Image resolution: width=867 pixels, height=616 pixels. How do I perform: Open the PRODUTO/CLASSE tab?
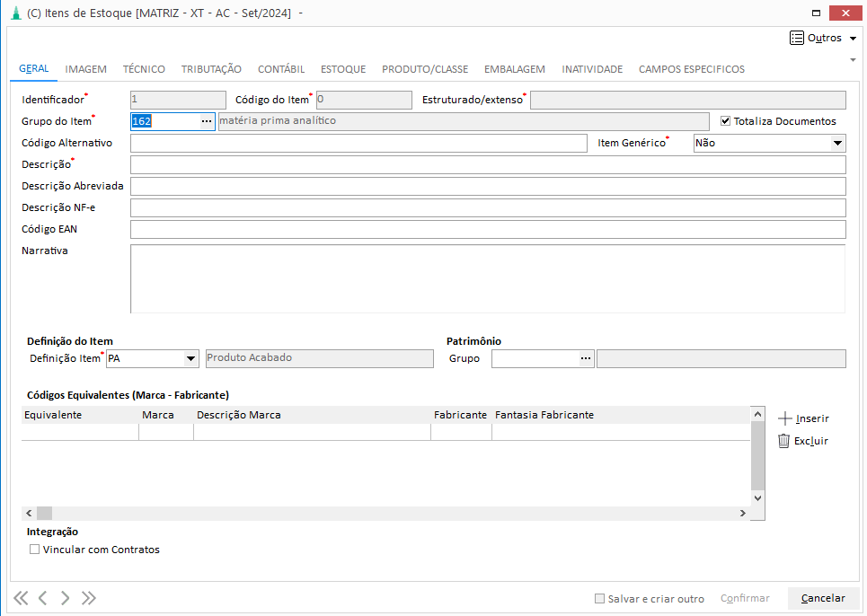coord(425,69)
